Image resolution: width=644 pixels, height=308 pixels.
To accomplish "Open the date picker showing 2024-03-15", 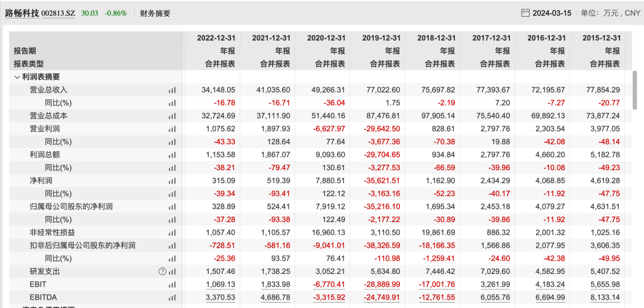I will point(553,13).
